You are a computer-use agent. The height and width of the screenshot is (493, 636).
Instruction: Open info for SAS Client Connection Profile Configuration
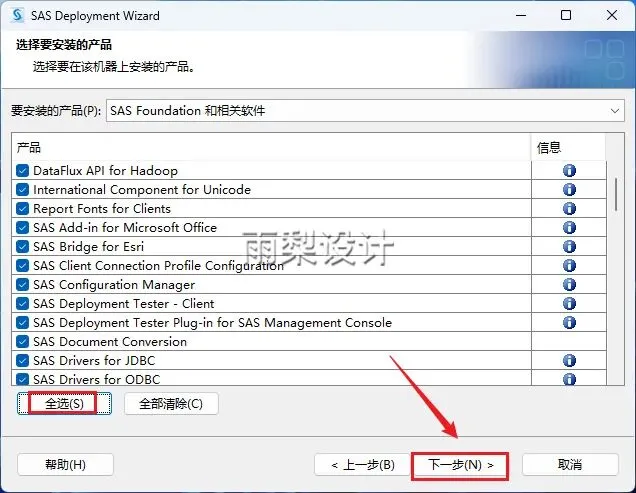click(x=569, y=265)
